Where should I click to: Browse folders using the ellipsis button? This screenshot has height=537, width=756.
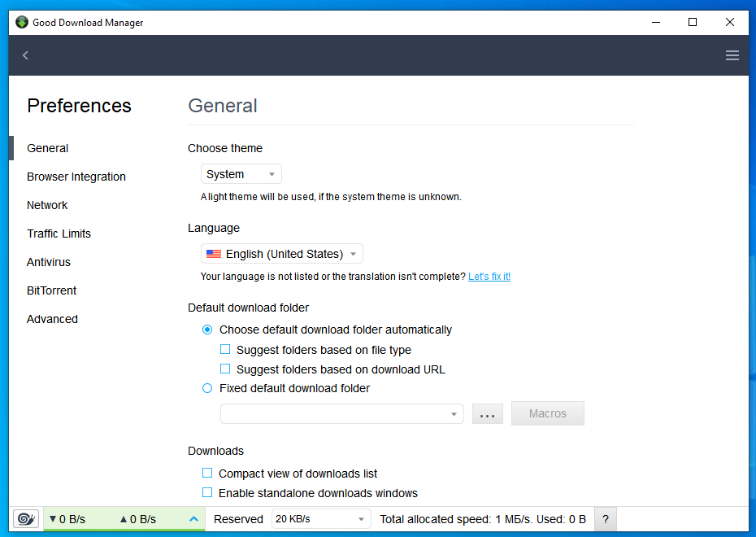487,413
